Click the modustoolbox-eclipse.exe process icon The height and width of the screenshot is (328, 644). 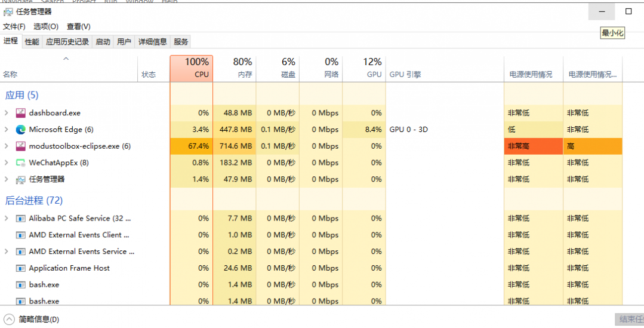20,146
